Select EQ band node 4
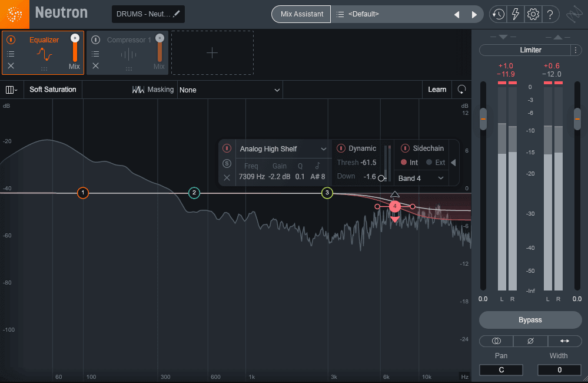 point(395,206)
